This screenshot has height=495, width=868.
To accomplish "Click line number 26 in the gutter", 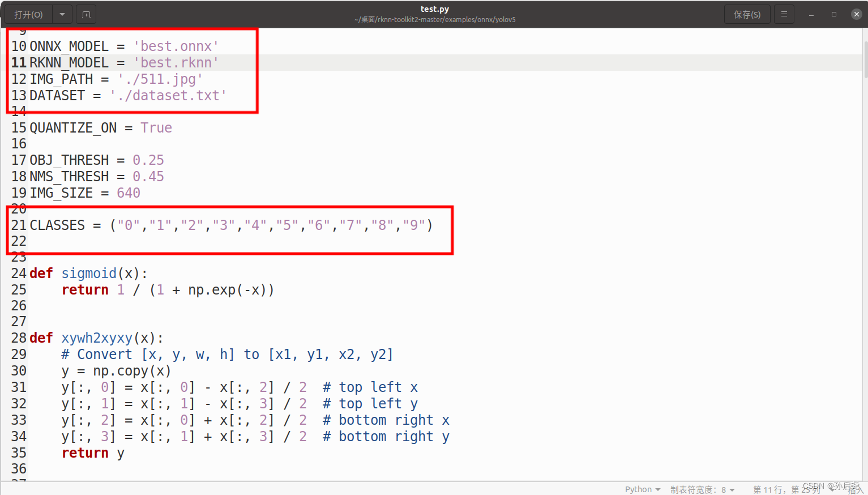I will tap(19, 305).
